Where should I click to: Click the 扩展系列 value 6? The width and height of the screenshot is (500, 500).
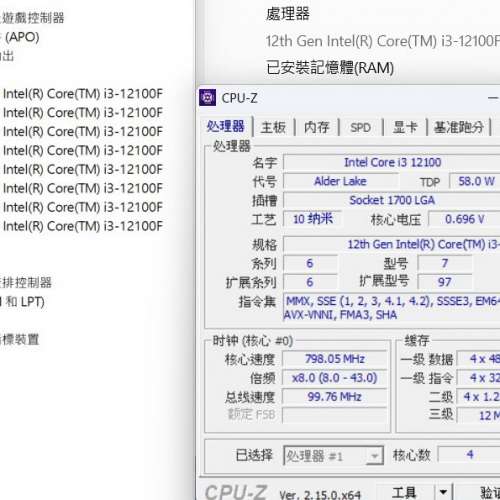pyautogui.click(x=310, y=282)
